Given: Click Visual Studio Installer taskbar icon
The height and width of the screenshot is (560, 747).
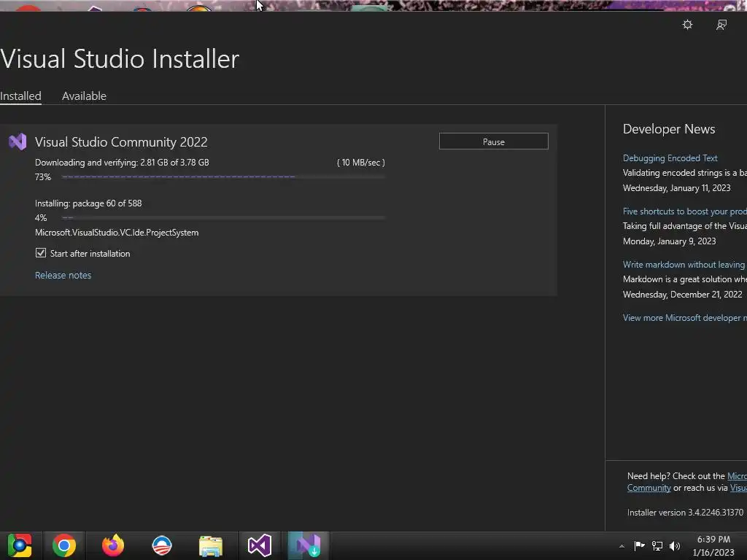Looking at the screenshot, I should pos(309,545).
